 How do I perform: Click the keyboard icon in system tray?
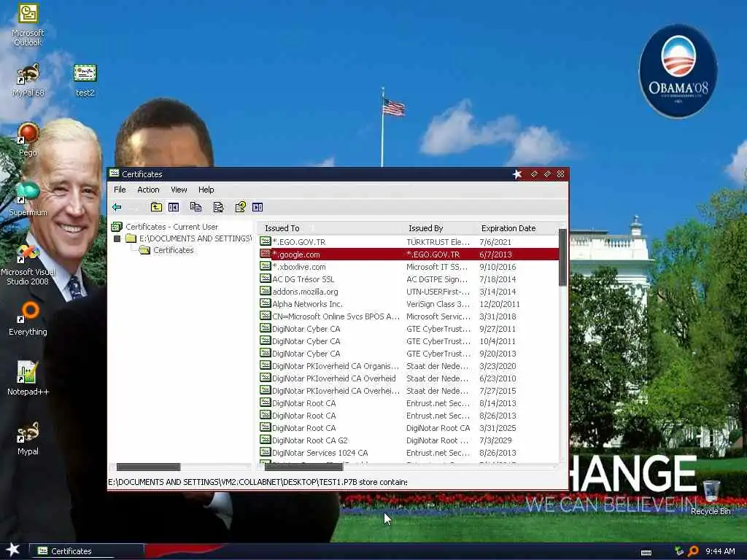[646, 553]
